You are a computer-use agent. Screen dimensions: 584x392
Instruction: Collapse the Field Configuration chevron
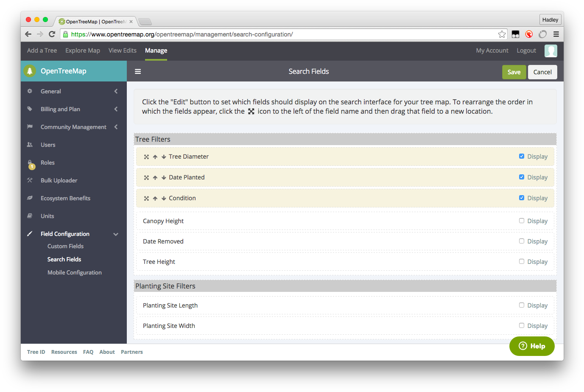116,234
